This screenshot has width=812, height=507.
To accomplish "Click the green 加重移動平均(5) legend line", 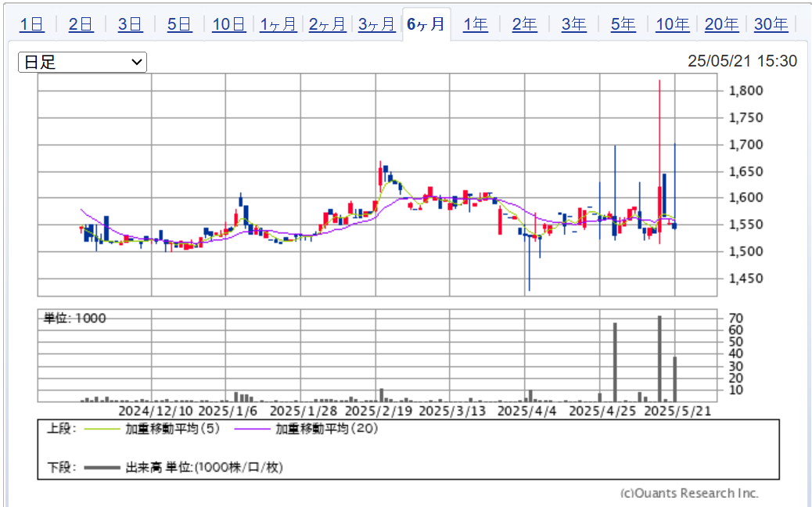I will pos(101,429).
